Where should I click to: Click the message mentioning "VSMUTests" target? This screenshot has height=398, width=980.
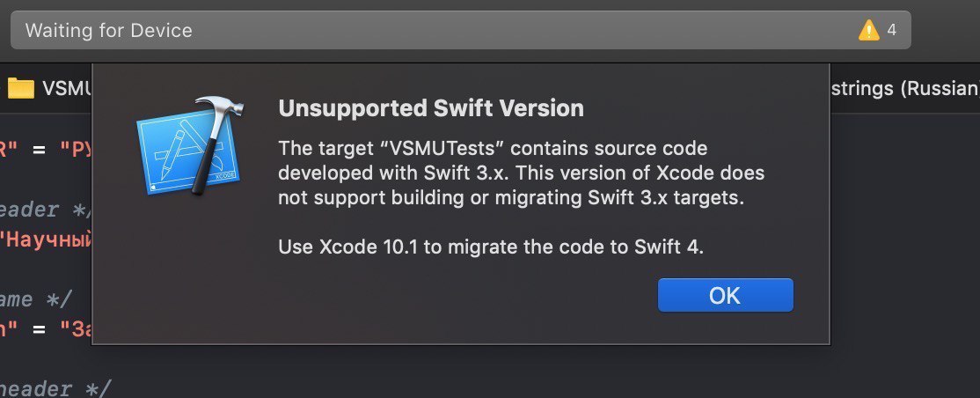(x=521, y=173)
